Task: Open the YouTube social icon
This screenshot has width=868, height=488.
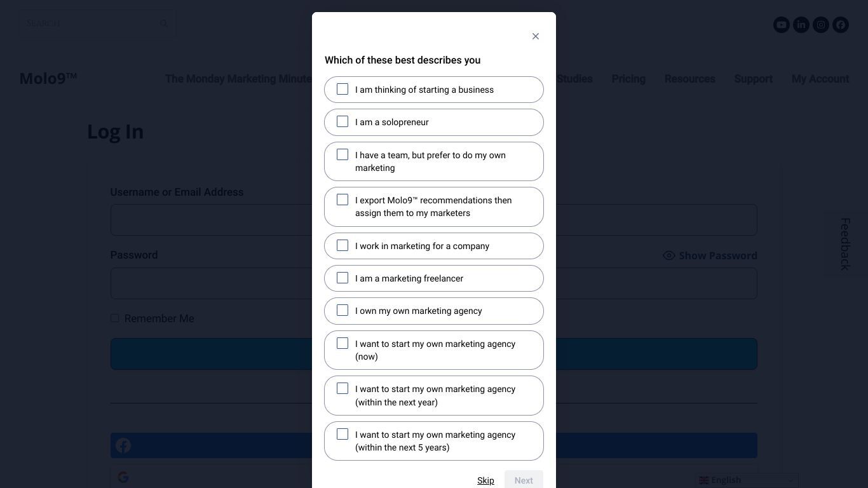Action: (782, 25)
